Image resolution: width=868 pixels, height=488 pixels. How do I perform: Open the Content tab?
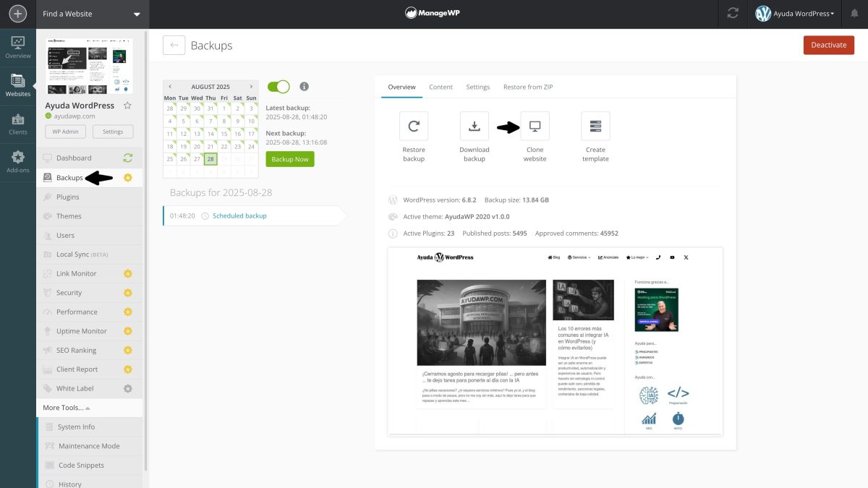point(441,86)
